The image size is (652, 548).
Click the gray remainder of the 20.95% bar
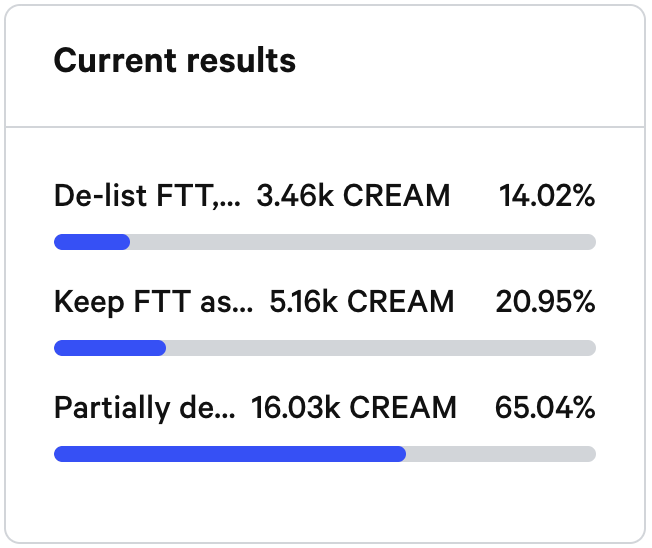click(x=381, y=348)
